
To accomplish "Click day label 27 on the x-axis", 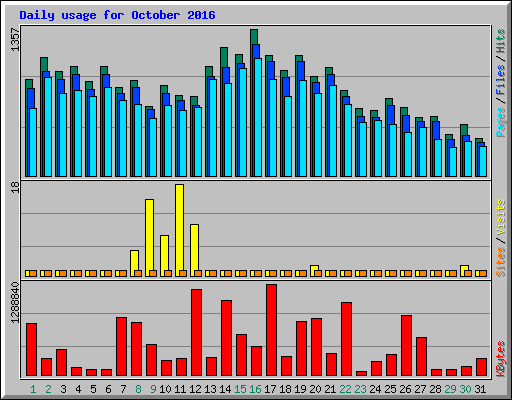I will pos(420,389).
